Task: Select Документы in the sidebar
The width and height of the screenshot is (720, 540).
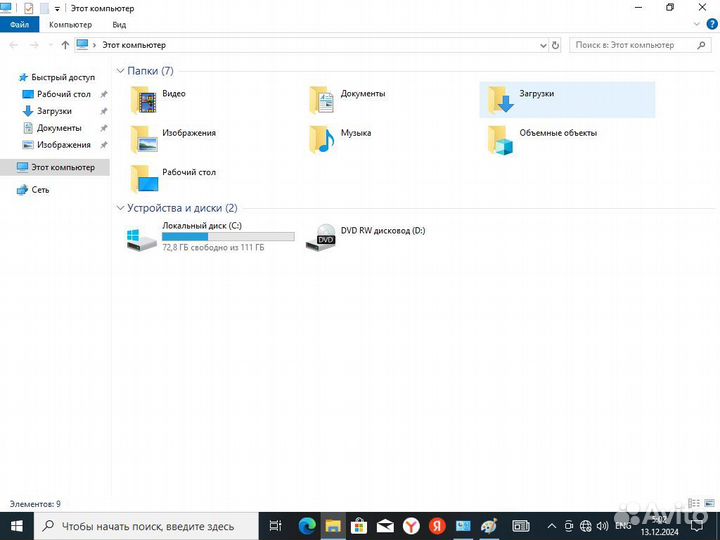Action: click(x=59, y=128)
